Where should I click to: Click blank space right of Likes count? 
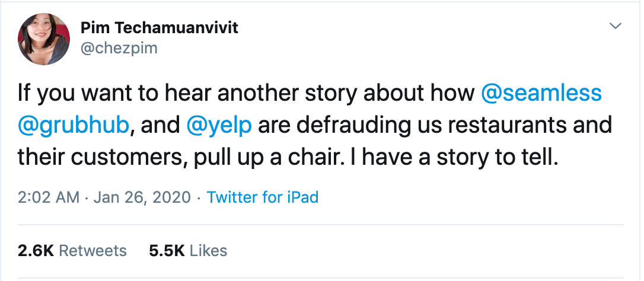pyautogui.click(x=415, y=251)
